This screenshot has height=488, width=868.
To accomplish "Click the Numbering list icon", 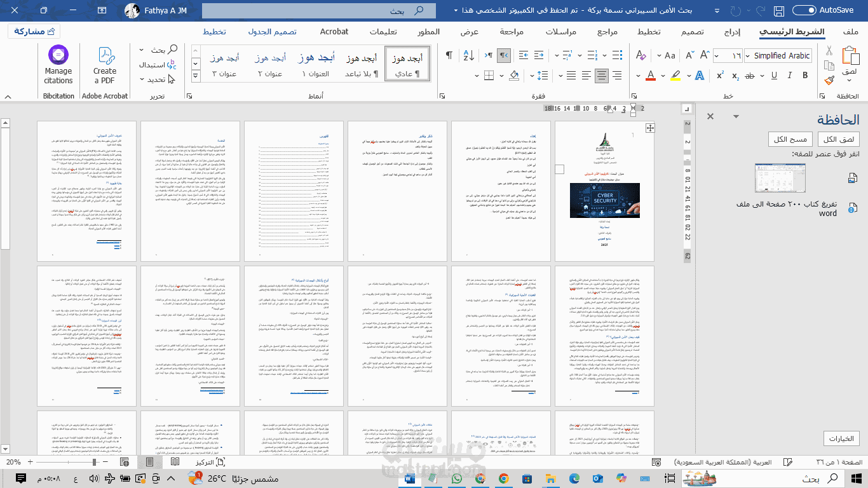I will point(592,55).
